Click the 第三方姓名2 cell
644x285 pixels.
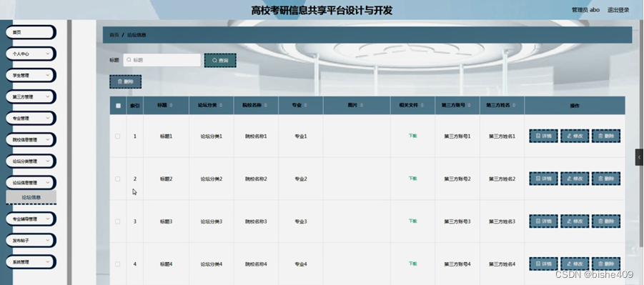coord(502,179)
